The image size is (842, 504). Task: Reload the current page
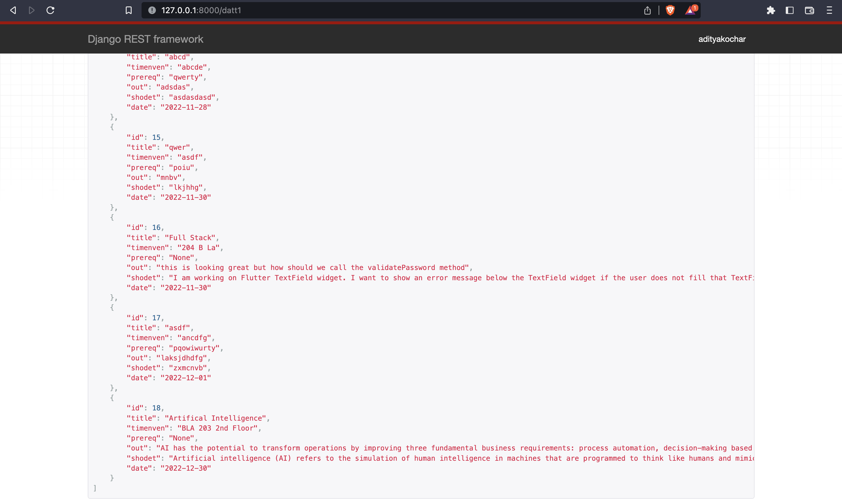(x=51, y=10)
